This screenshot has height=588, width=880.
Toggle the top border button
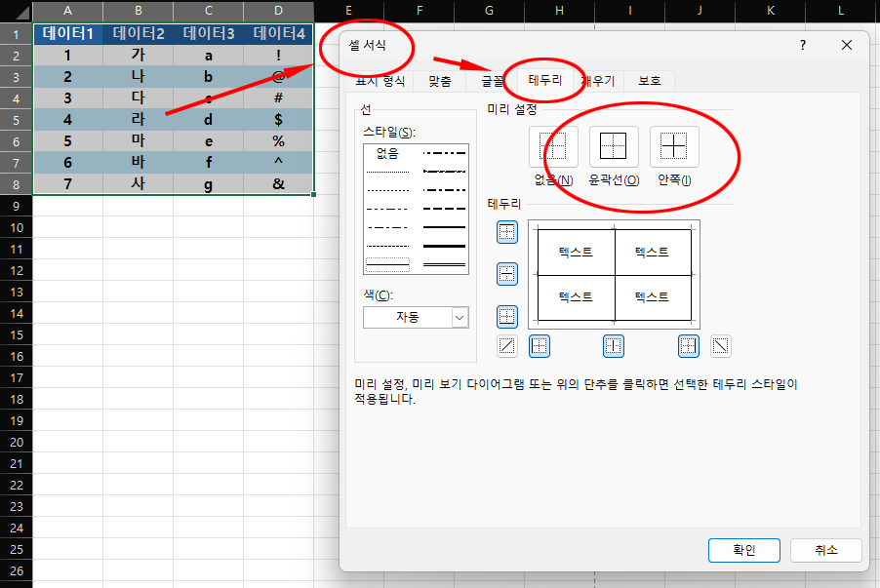[506, 232]
